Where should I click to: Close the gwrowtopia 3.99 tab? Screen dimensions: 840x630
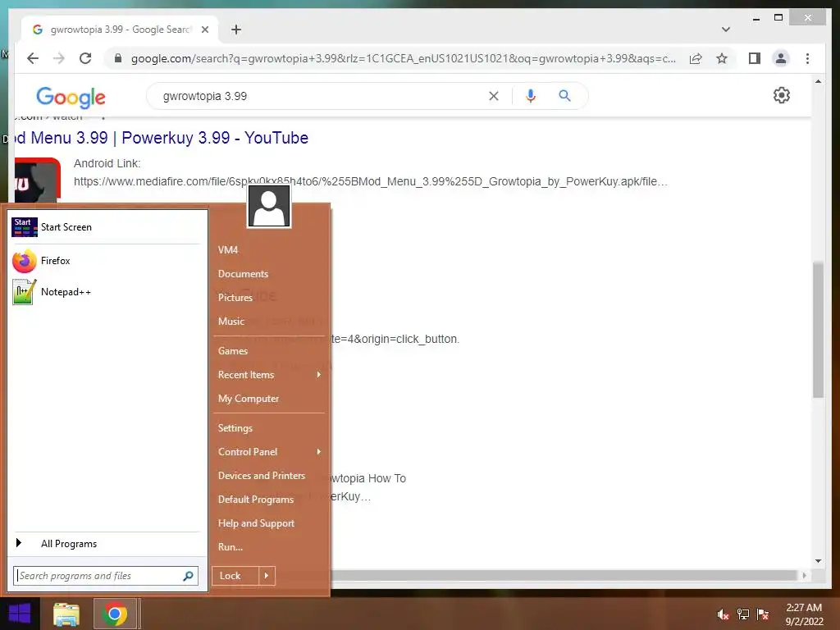tap(204, 30)
